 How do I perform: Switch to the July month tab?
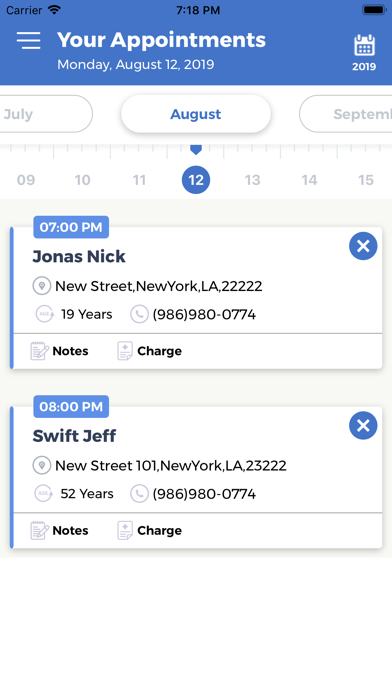(44, 114)
